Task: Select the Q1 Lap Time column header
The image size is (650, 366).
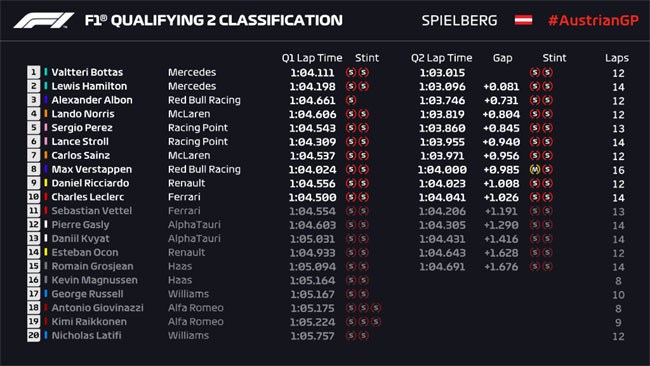Action: pyautogui.click(x=312, y=58)
